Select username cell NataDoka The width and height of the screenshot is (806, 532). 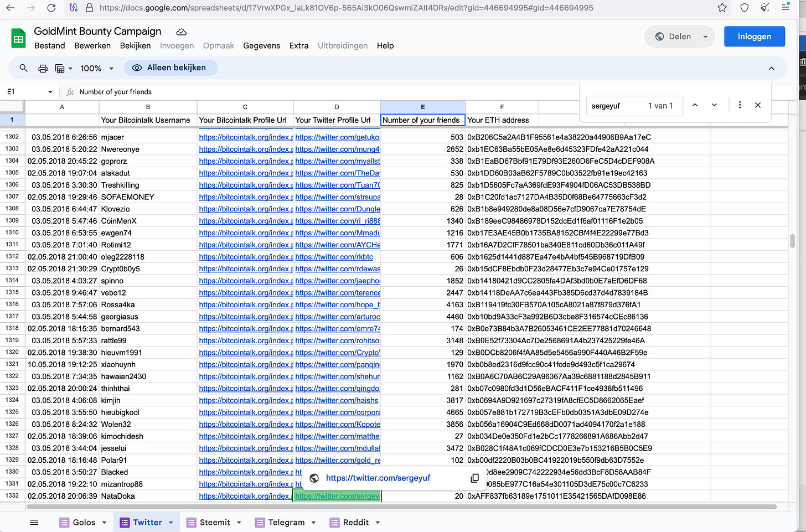(148, 496)
